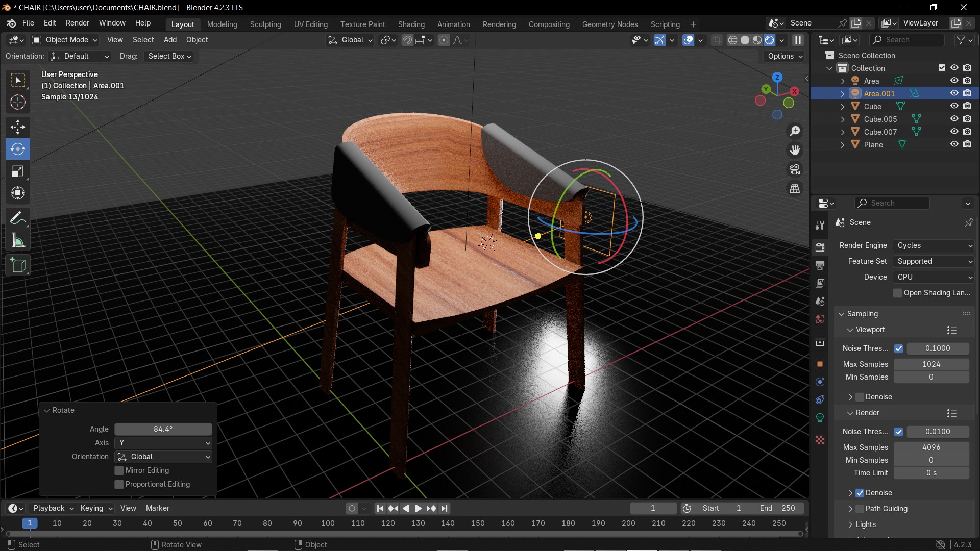Switch to the Modeling workspace tab
The image size is (980, 551).
coord(222,24)
